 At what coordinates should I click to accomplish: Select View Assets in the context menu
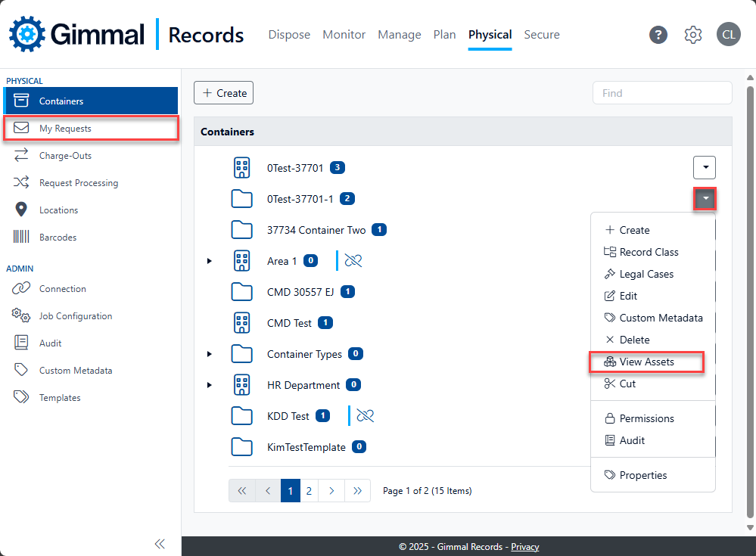[646, 362]
